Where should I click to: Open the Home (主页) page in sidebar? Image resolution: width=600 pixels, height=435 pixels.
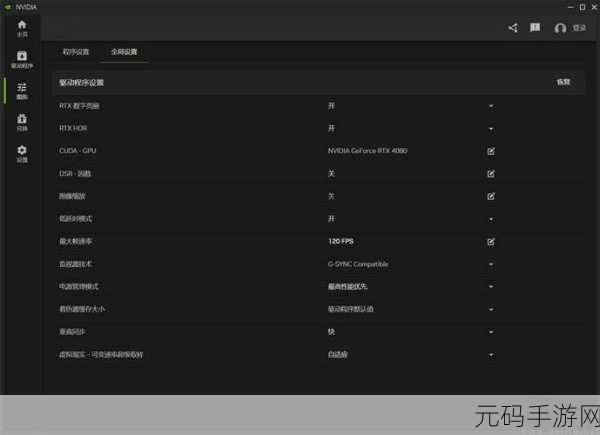22,29
